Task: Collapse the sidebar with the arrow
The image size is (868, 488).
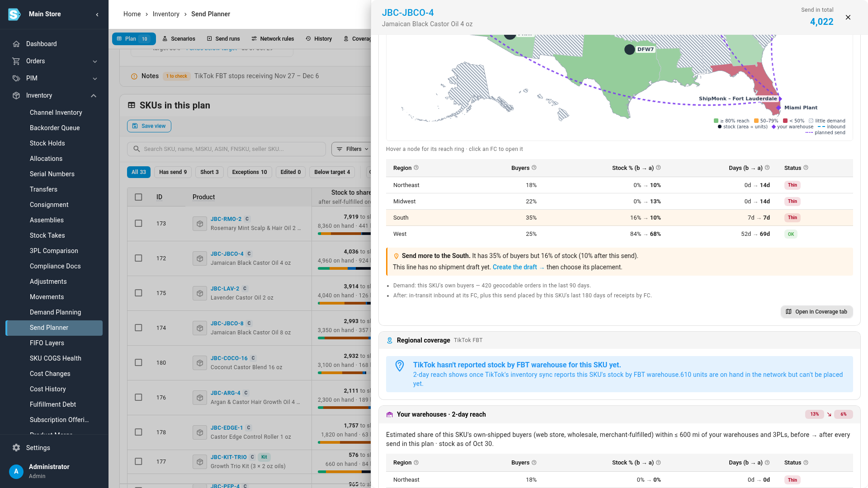Action: point(97,14)
